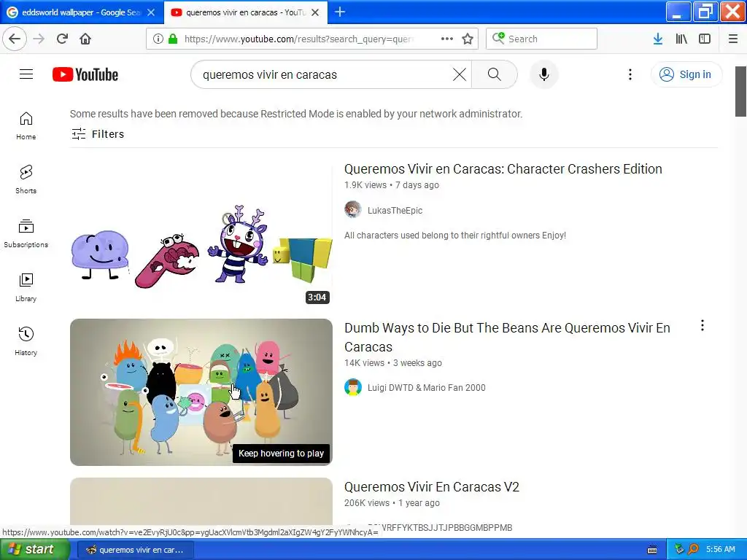The height and width of the screenshot is (560, 747).
Task: Show site information icon in address bar
Action: [158, 39]
